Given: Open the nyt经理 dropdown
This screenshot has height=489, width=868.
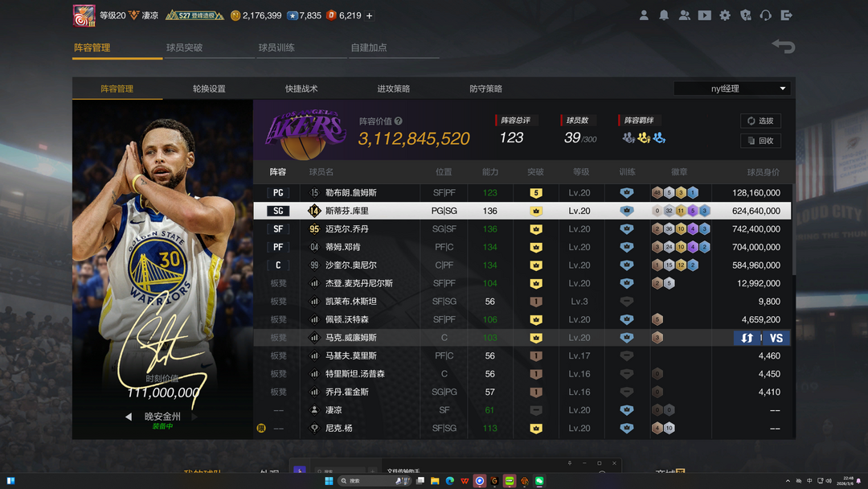Looking at the screenshot, I should 731,88.
